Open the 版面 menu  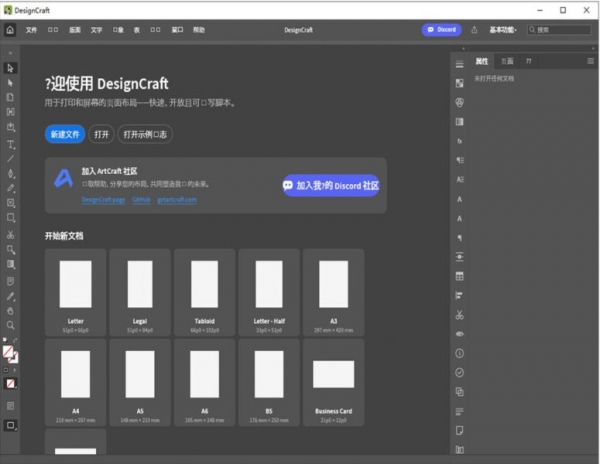(75, 30)
